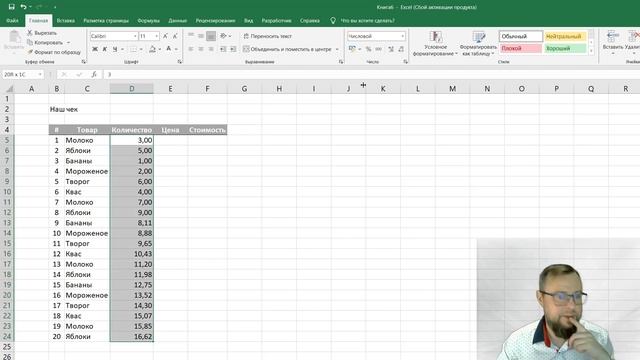Click Insert Function fx button
Image resolution: width=640 pixels, height=360 pixels.
point(94,74)
